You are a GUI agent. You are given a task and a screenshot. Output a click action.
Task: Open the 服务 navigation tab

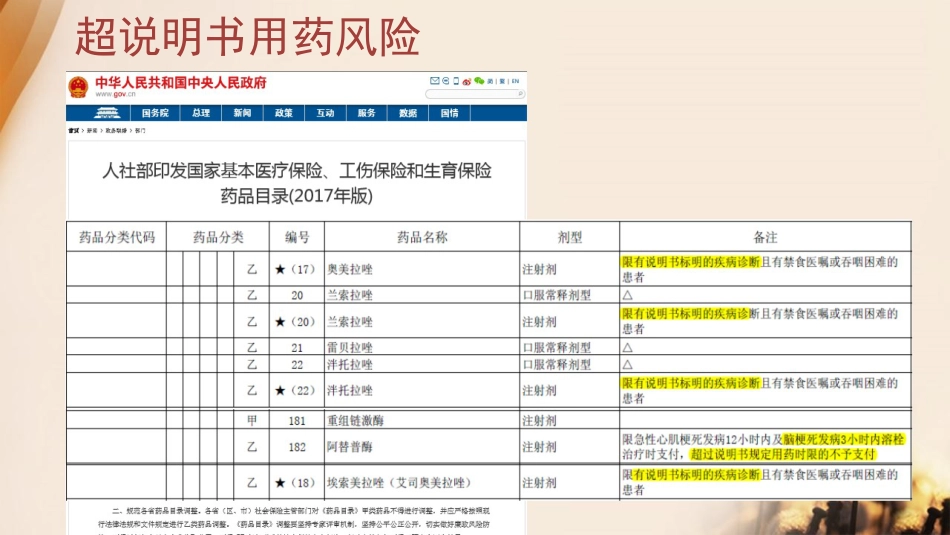(x=367, y=113)
